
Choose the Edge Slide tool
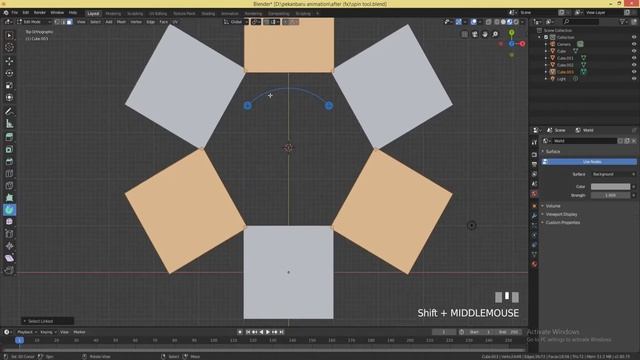(x=9, y=234)
